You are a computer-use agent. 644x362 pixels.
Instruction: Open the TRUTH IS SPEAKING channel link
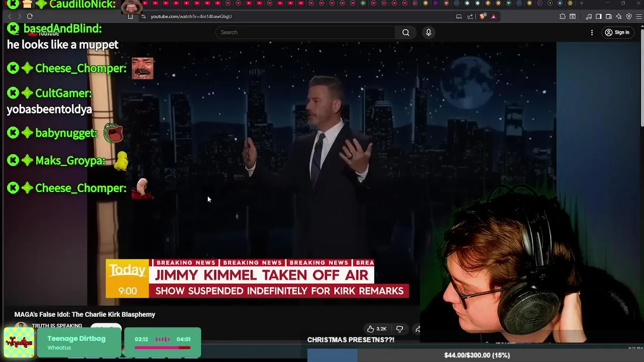(x=57, y=326)
